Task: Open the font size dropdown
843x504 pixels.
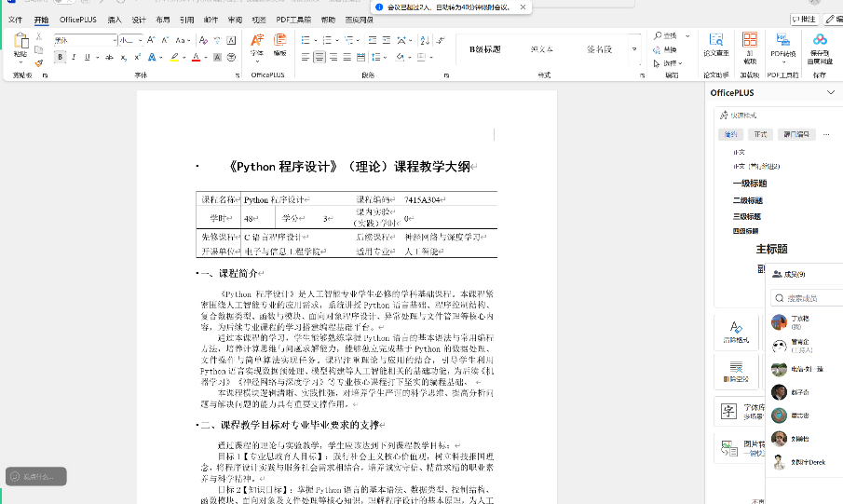Action: coord(140,40)
